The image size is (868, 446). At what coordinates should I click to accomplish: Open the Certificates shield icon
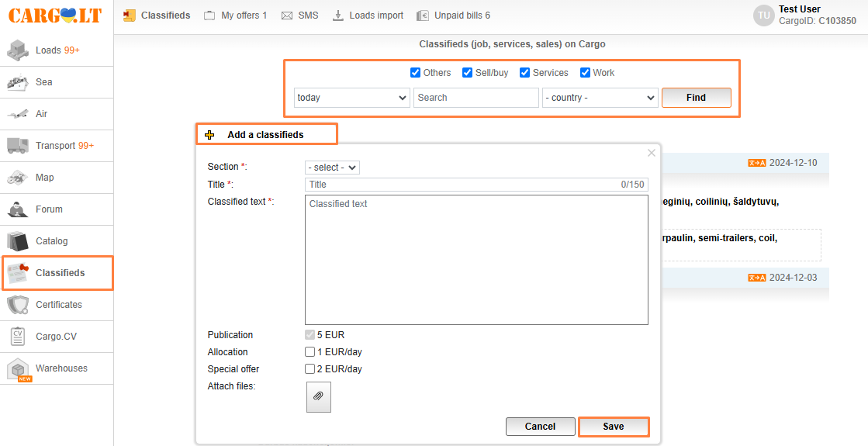(18, 305)
